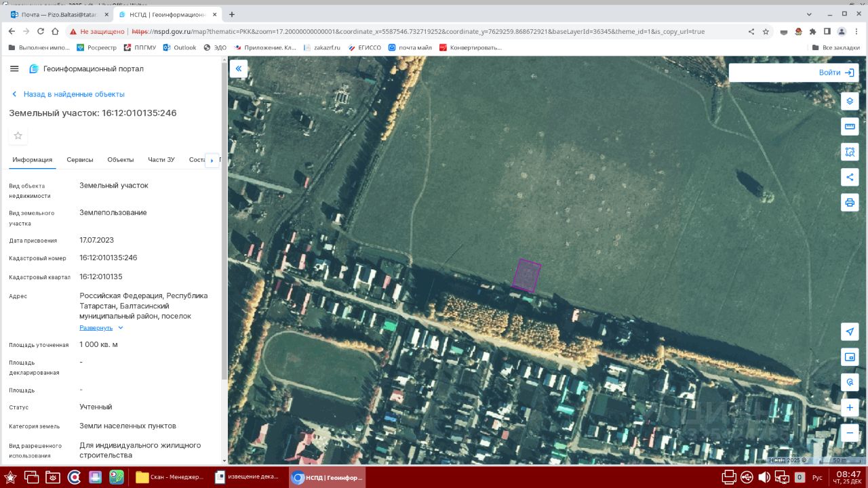Print the map
The height and width of the screenshot is (488, 868).
point(850,203)
